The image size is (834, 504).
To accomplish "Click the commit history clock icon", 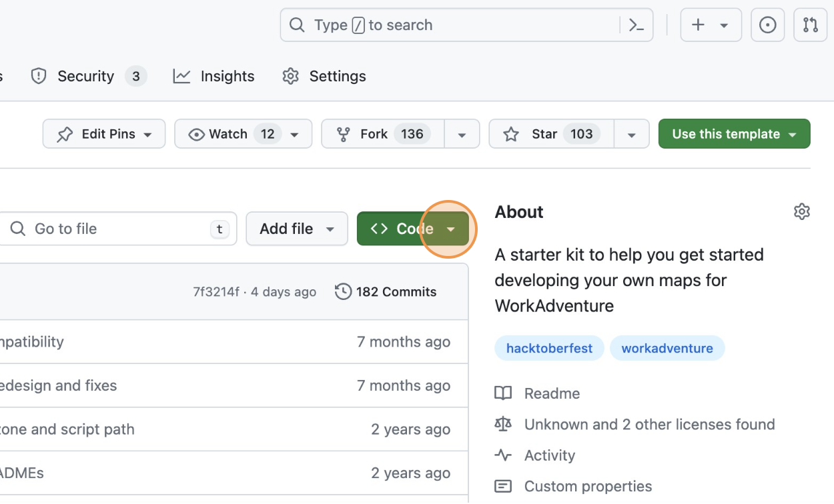I will pyautogui.click(x=343, y=292).
